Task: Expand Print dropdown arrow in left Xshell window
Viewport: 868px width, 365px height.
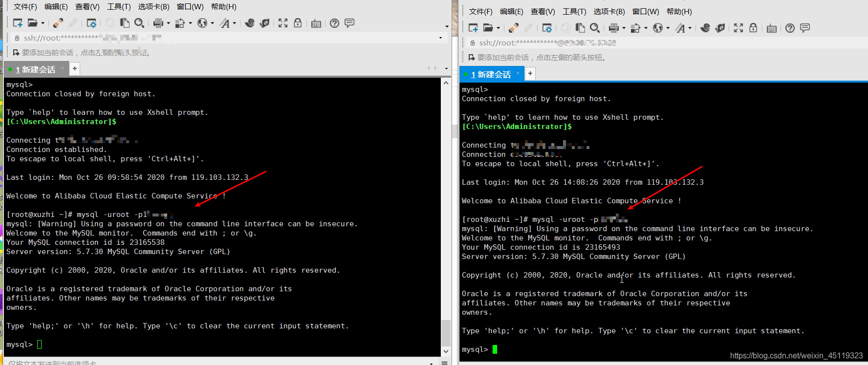Action: 168,23
